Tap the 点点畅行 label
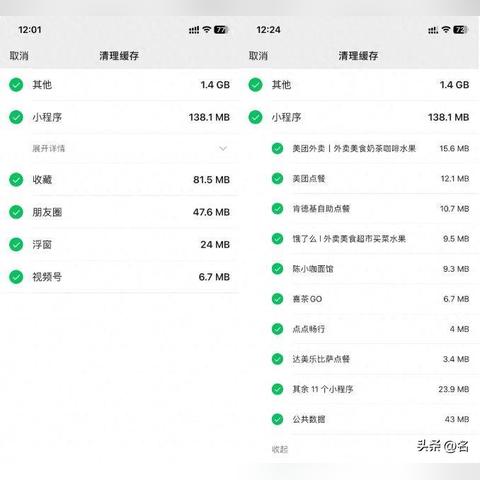 coord(309,329)
